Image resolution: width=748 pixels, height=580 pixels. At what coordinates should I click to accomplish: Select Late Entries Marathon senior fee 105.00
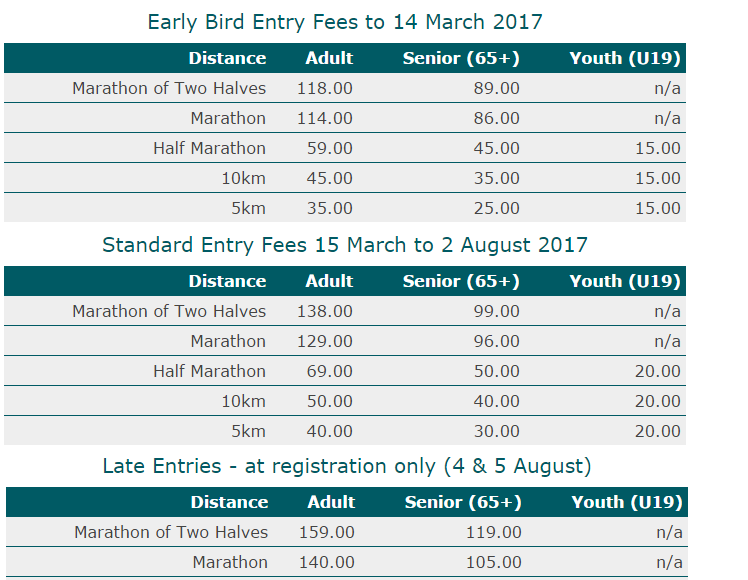click(x=494, y=562)
